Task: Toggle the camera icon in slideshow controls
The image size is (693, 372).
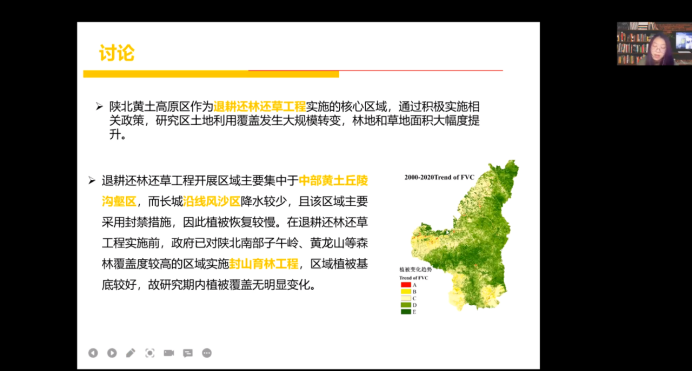Action: tap(169, 353)
